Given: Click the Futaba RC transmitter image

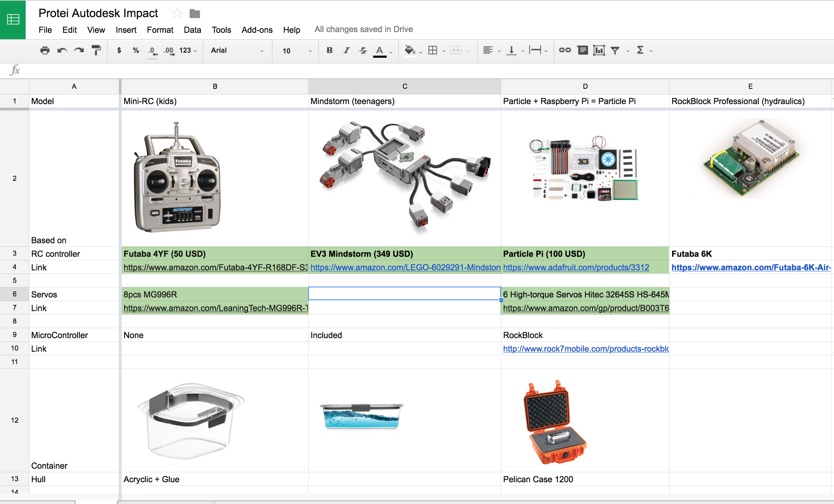Looking at the screenshot, I should 177,177.
